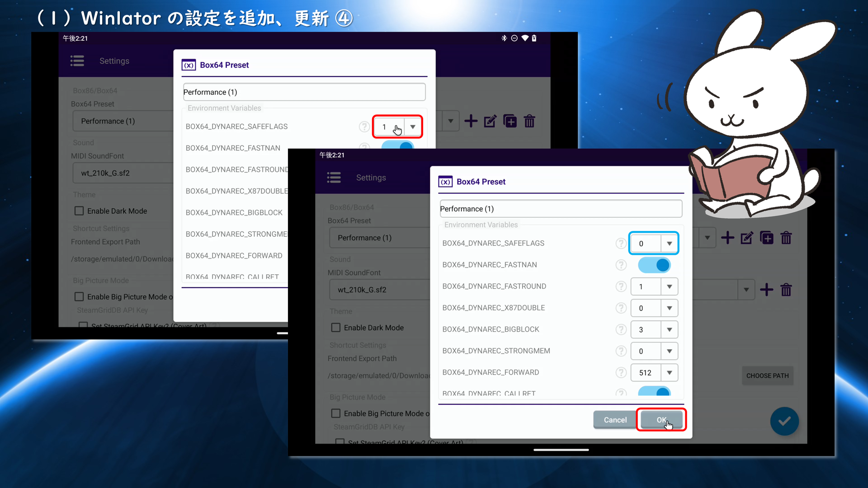Click /storage/emulated/0/Download path in front window
Screen dimensions: 868x488
coord(378,375)
